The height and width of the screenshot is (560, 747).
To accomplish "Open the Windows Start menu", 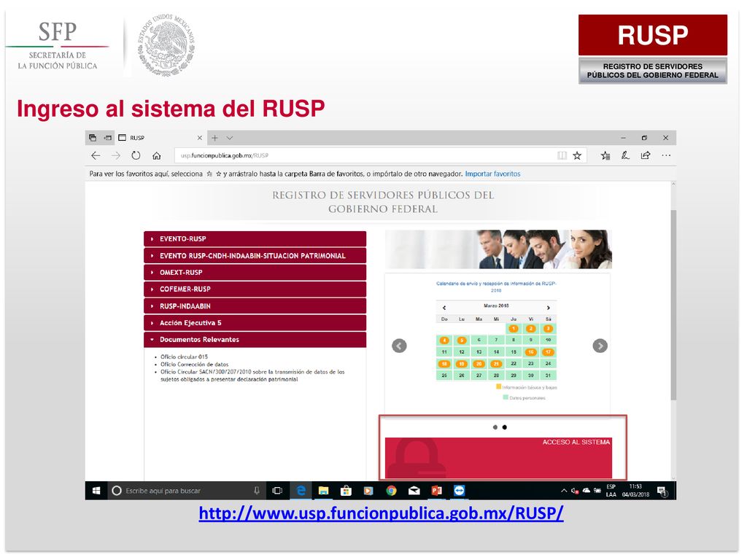I will tap(96, 491).
